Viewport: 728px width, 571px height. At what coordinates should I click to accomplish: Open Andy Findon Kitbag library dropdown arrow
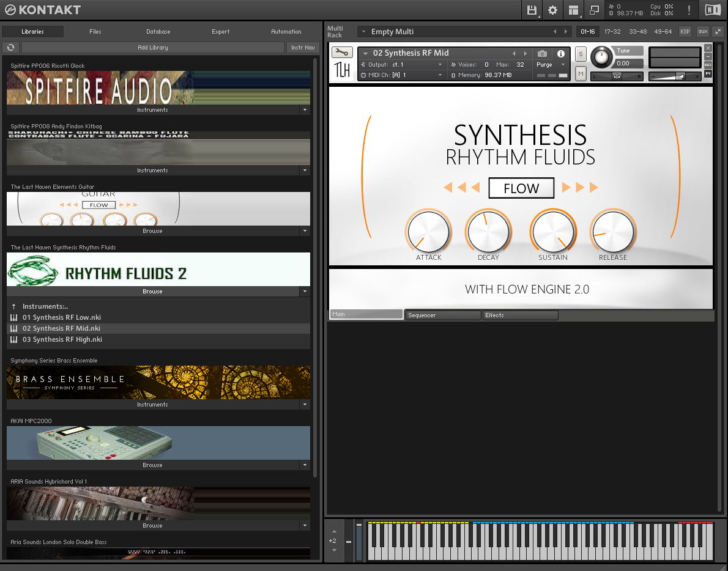[x=305, y=170]
